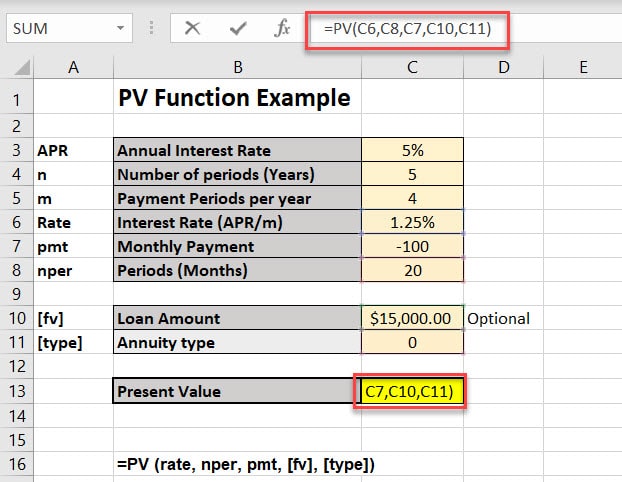Click the yellow Present Value formula cell

(412, 391)
